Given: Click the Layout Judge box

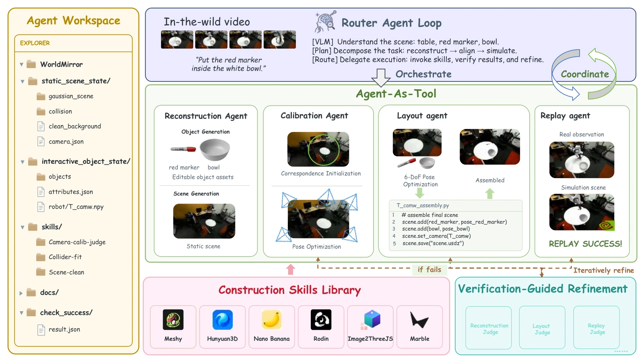Looking at the screenshot, I should [x=542, y=327].
